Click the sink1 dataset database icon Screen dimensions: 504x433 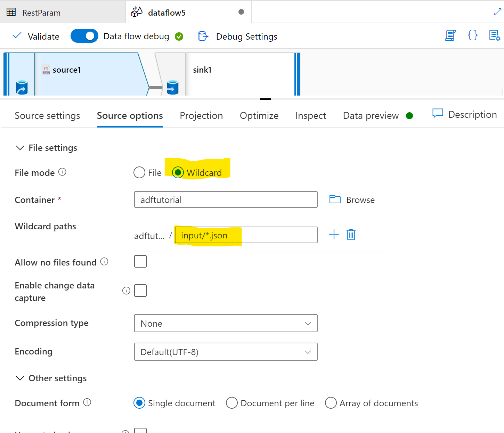tap(173, 88)
